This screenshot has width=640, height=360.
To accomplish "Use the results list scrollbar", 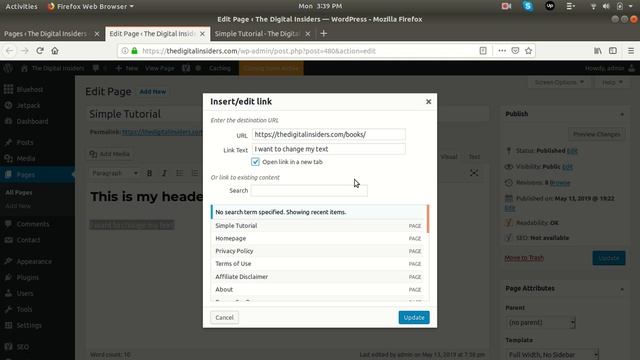I will (428, 219).
